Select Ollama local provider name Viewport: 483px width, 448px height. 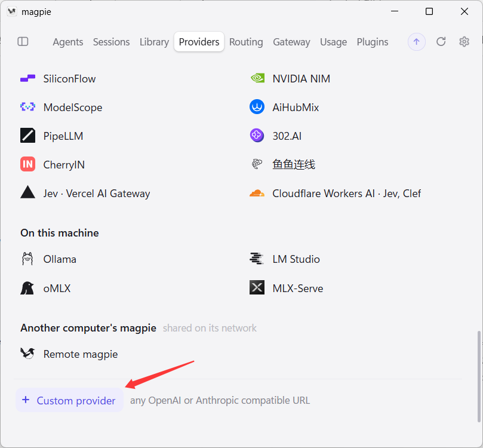[x=60, y=259]
